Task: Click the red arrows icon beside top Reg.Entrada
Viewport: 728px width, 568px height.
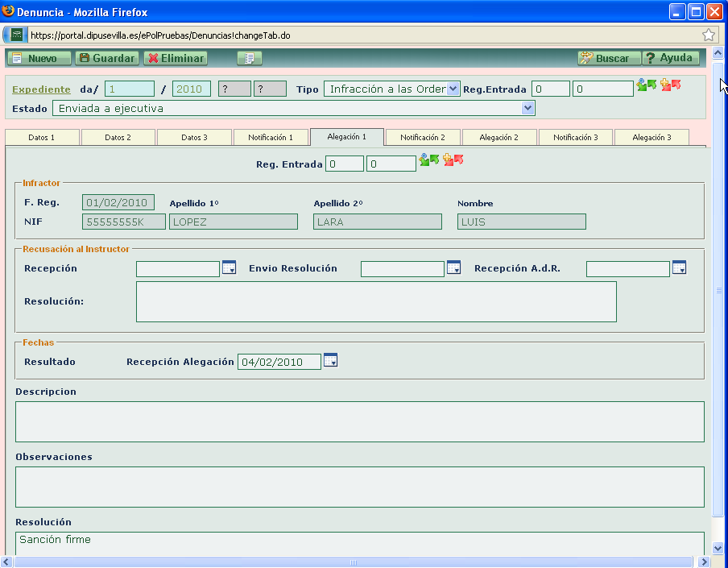Action: click(670, 85)
